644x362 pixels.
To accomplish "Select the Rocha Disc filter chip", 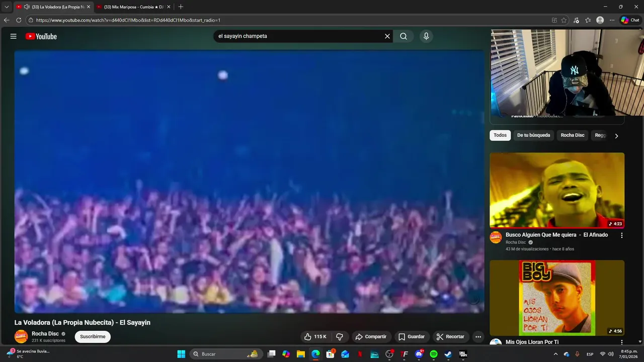I will coord(573,135).
